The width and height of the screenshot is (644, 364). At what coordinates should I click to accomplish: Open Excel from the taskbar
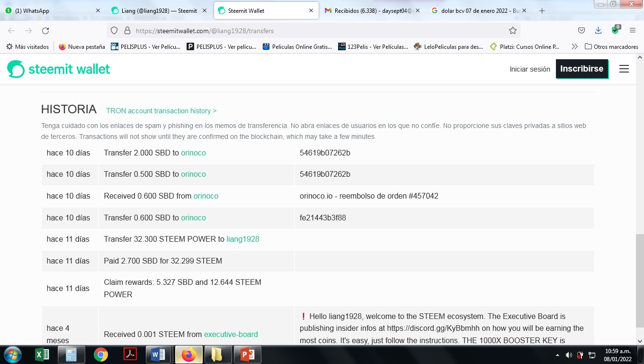42,355
